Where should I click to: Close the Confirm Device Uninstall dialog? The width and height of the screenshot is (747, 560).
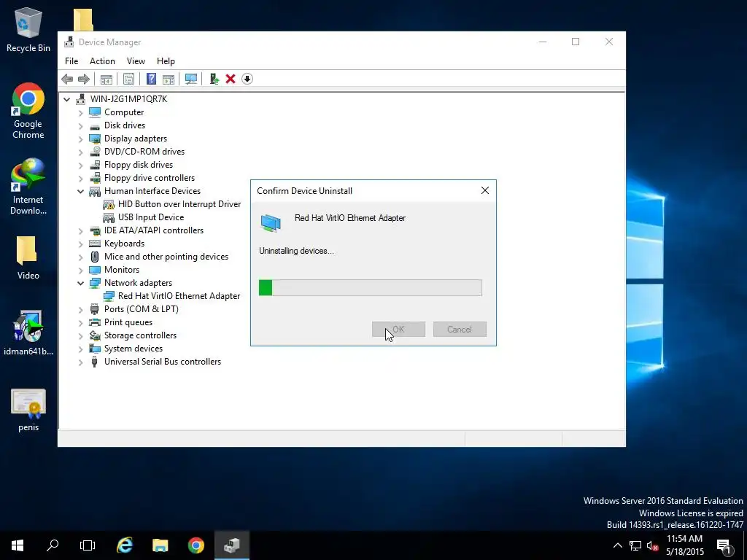click(x=485, y=190)
